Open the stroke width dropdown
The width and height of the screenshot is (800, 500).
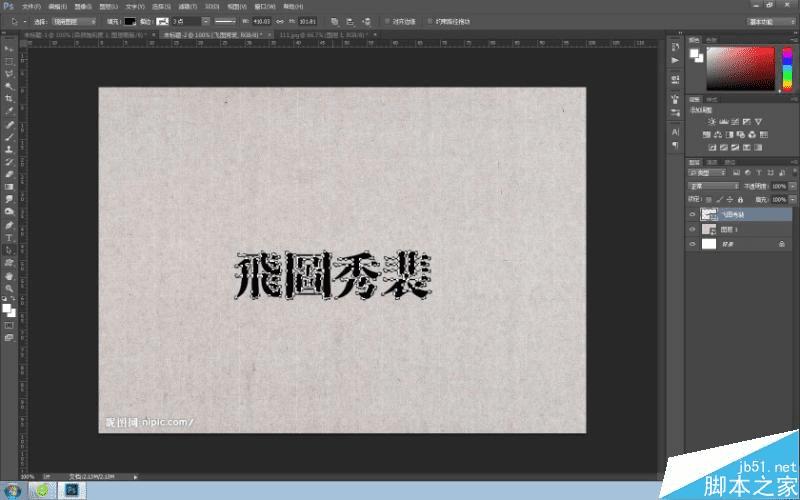[x=206, y=21]
